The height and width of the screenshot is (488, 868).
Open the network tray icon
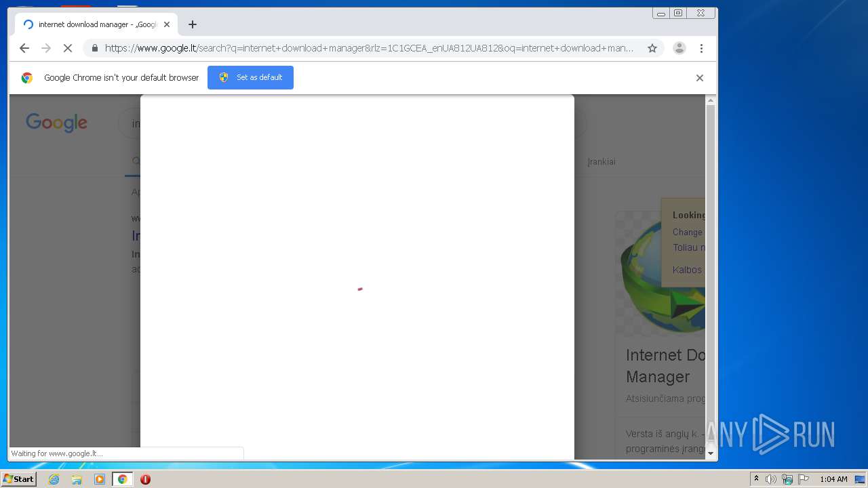click(x=787, y=479)
